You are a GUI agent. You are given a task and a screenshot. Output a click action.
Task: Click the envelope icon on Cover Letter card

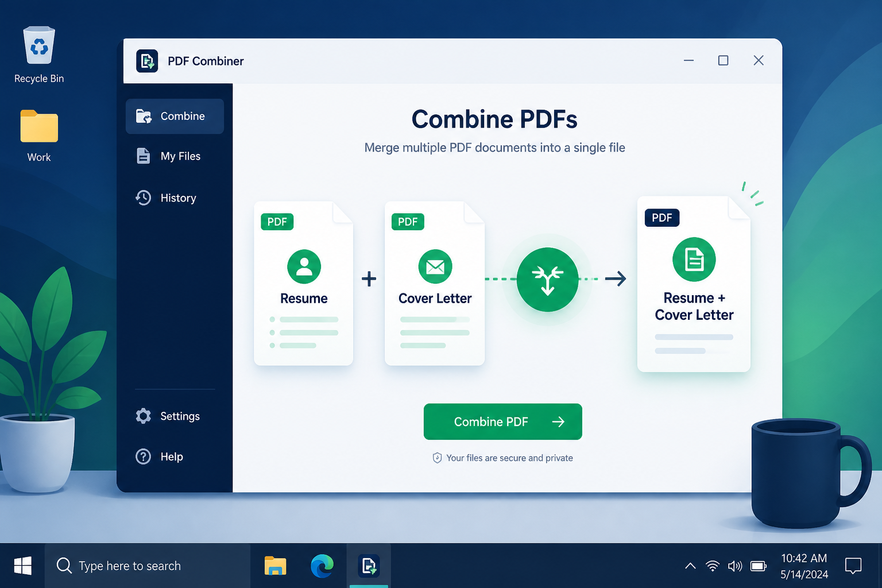pyautogui.click(x=435, y=266)
